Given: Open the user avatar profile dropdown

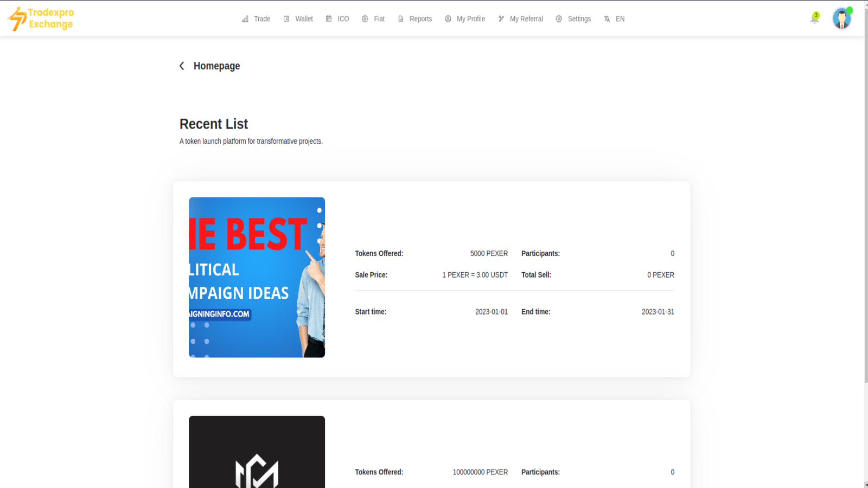Looking at the screenshot, I should [x=841, y=18].
